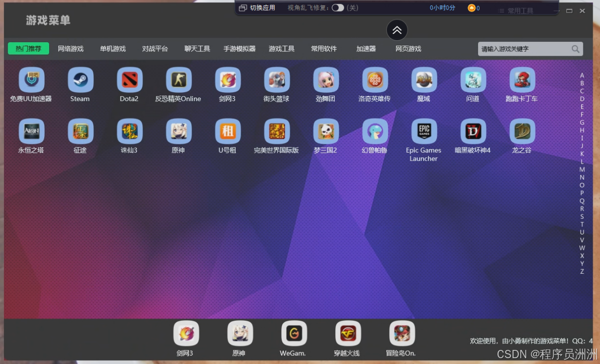The width and height of the screenshot is (600, 364).
Task: Launch 穿越火线 from the bottom bar
Action: 347,333
